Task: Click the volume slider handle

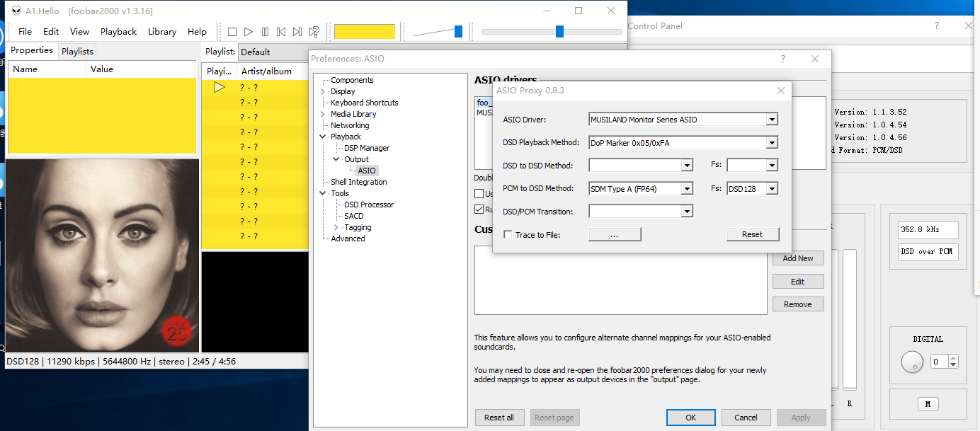Action: click(x=458, y=31)
